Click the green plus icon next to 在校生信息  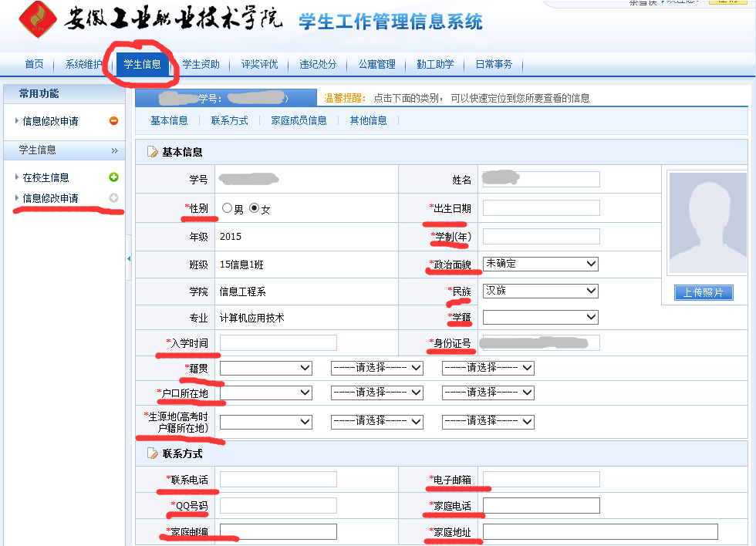[114, 177]
